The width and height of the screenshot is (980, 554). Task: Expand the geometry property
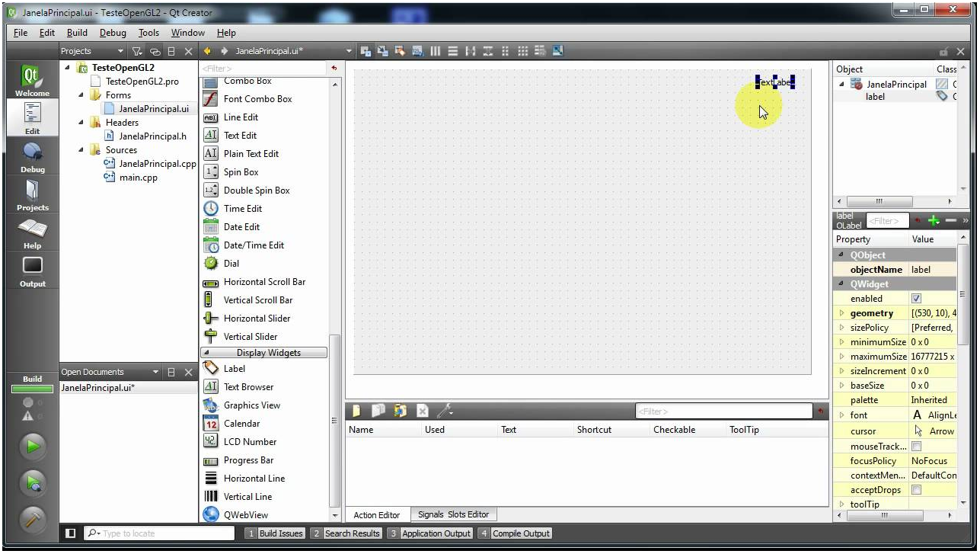841,313
